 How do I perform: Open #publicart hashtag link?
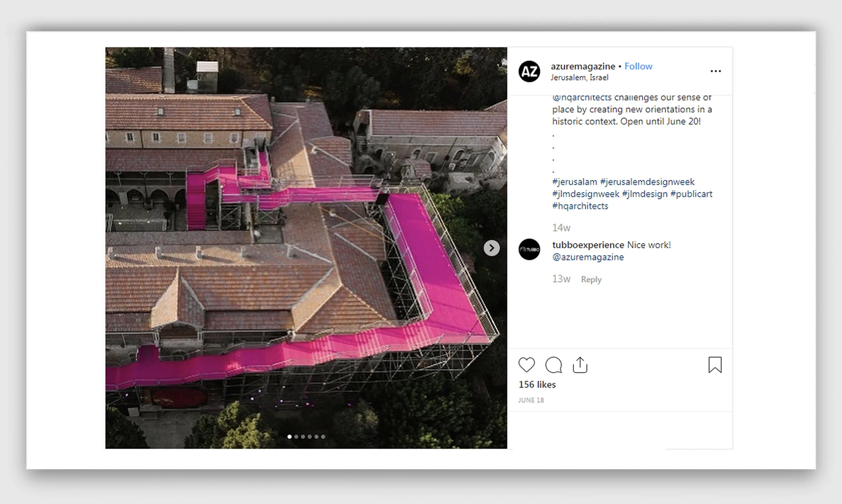(691, 194)
